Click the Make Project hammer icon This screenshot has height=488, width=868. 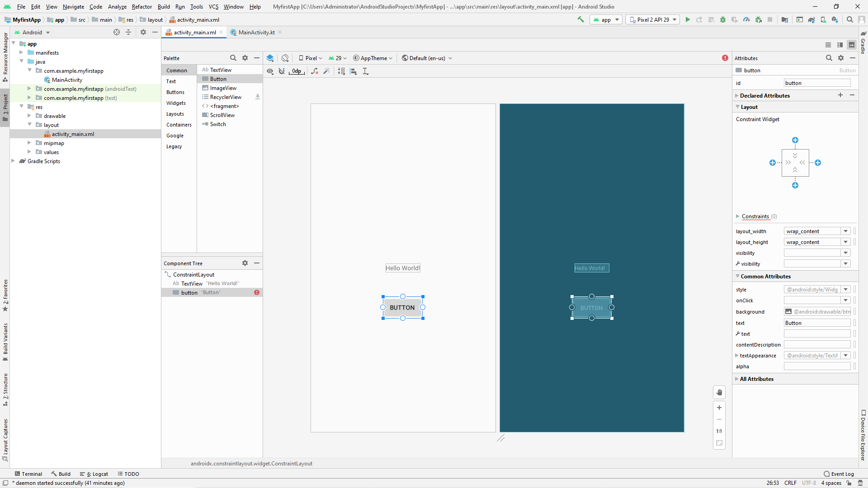point(581,19)
